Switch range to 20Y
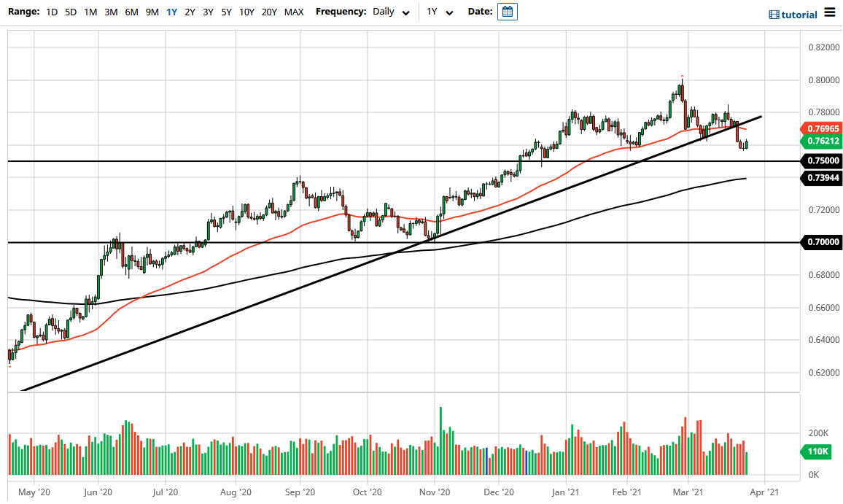 (x=269, y=12)
